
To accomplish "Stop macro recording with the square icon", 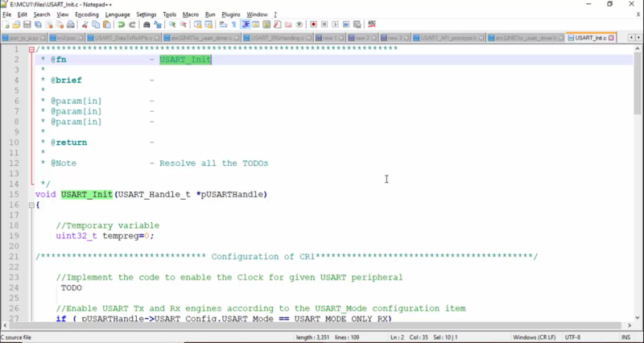I will [x=324, y=25].
